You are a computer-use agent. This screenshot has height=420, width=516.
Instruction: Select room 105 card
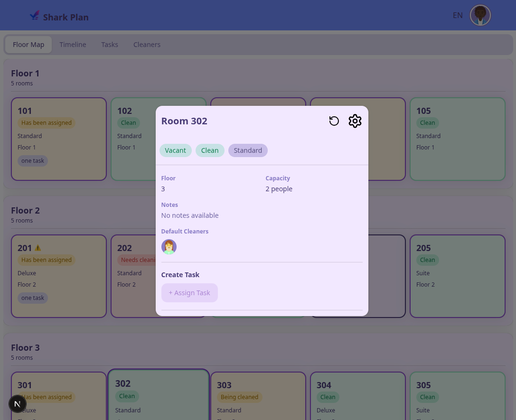tap(457, 139)
